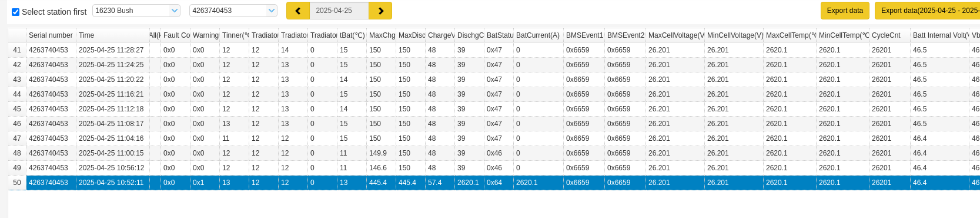Select highlighted time cell 2025-04-25 10:52:11

coord(113,183)
